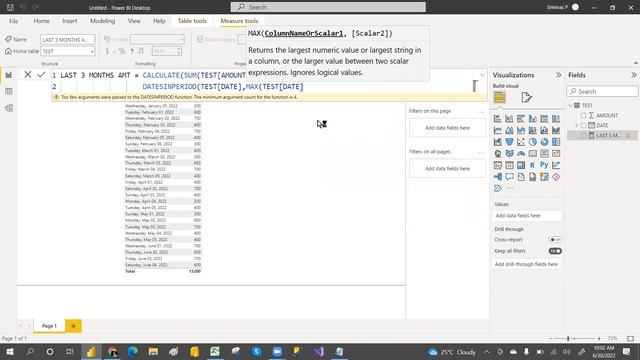Screen dimensions: 640x360
Task: Select the stacked bar chart visual
Action: 498,119
